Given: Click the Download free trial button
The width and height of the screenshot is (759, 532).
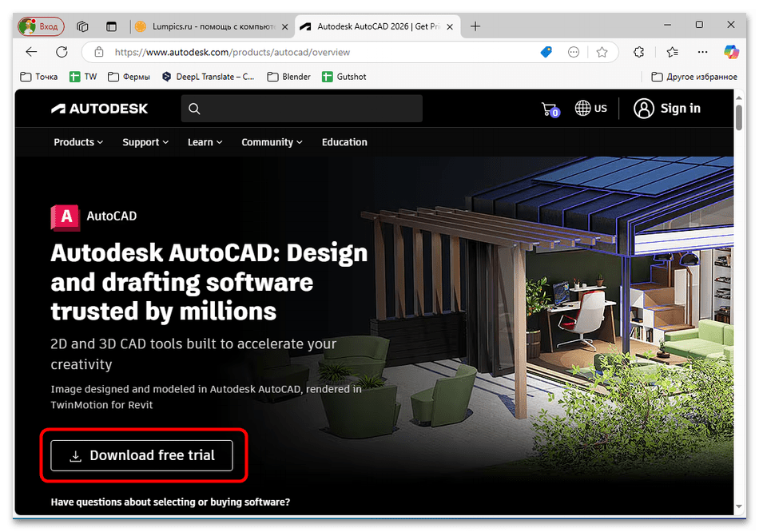Looking at the screenshot, I should coord(142,455).
